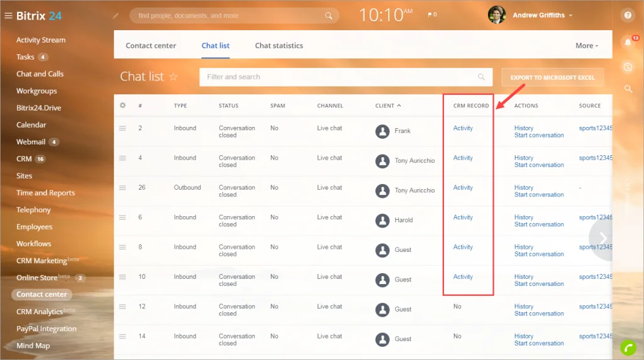The image size is (644, 360).
Task: Open Andrew Griffiths profile avatar
Action: 497,15
